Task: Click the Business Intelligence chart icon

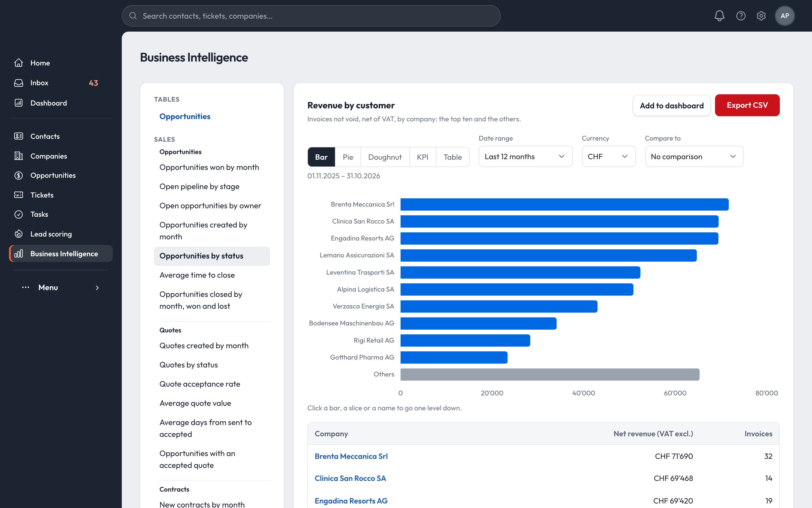Action: [19, 254]
